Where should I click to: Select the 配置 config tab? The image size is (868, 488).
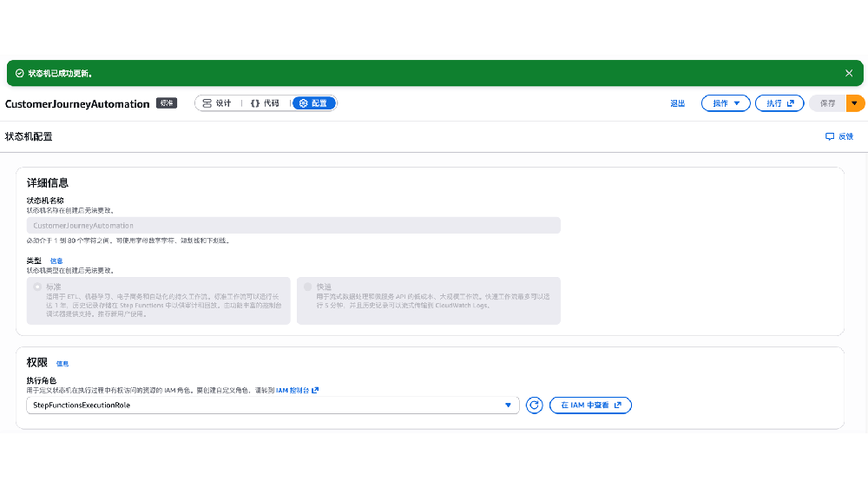[x=313, y=103]
